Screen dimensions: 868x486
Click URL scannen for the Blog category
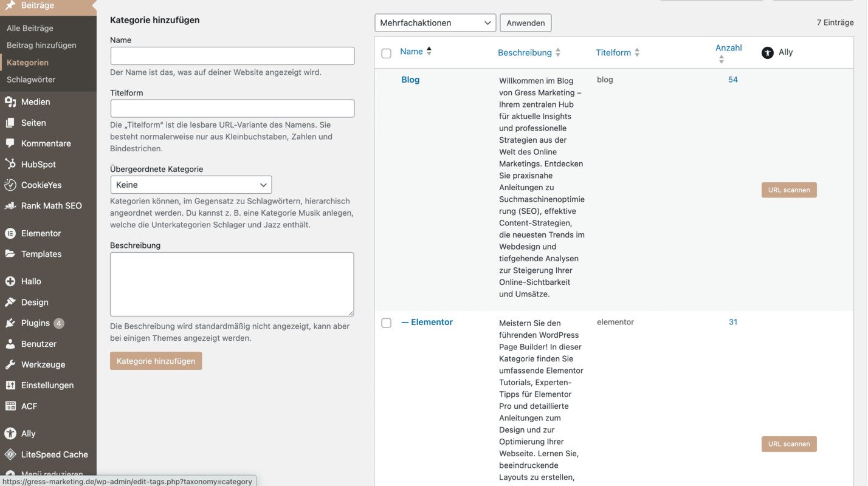pos(789,190)
